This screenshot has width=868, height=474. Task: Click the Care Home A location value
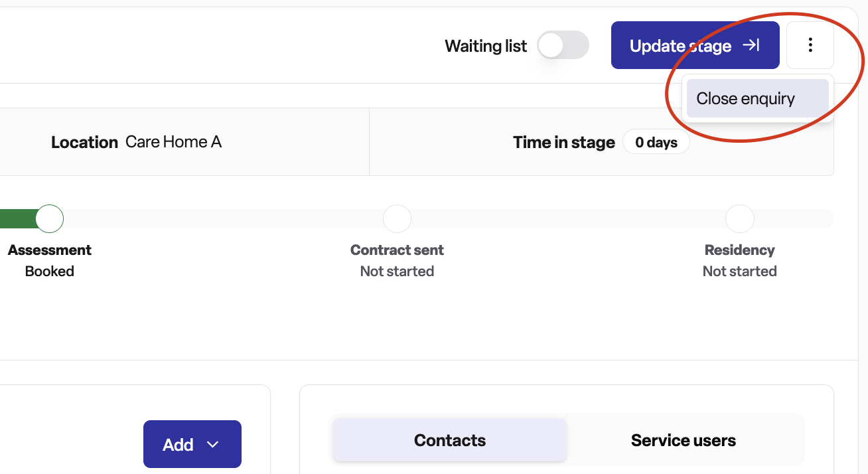click(173, 141)
